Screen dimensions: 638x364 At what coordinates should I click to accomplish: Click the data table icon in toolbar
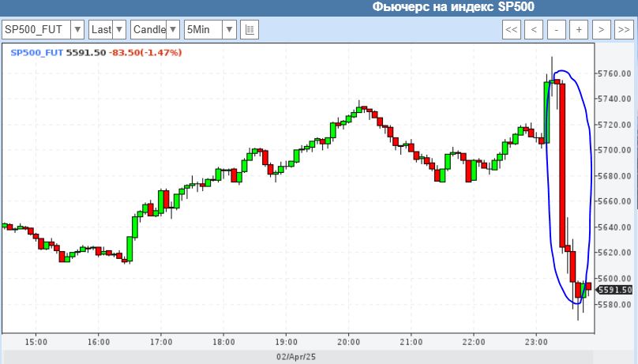[250, 30]
